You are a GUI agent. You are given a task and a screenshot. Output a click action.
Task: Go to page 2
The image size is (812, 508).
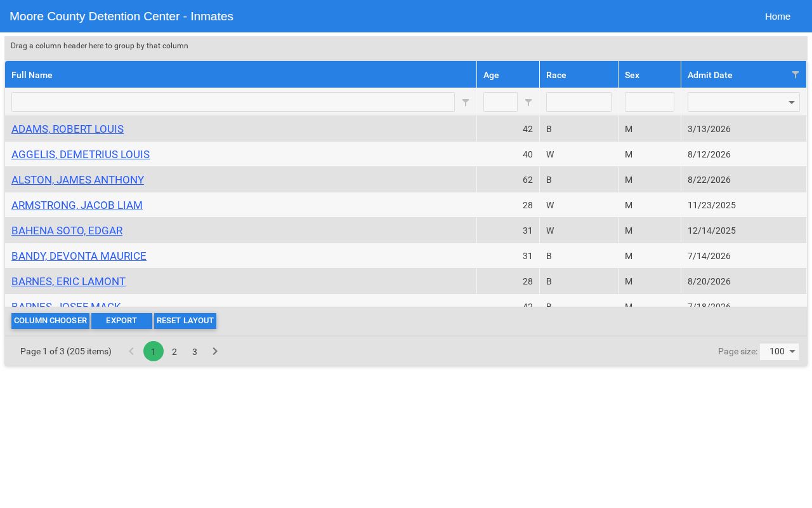(174, 351)
